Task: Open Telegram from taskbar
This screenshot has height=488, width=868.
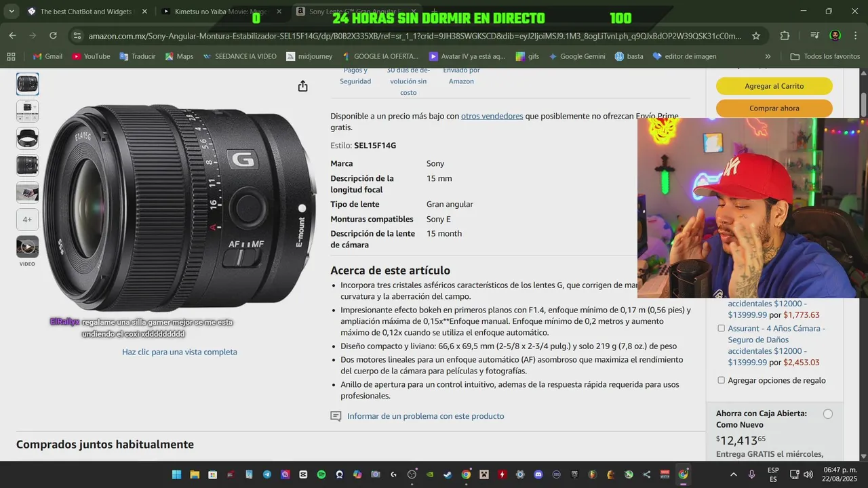Action: point(267,474)
